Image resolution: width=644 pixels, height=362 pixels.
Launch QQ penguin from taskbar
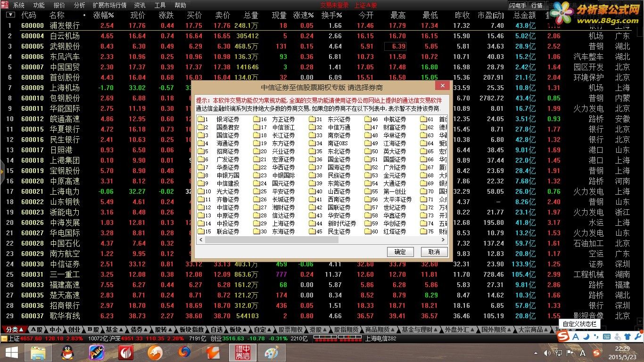(x=66, y=352)
